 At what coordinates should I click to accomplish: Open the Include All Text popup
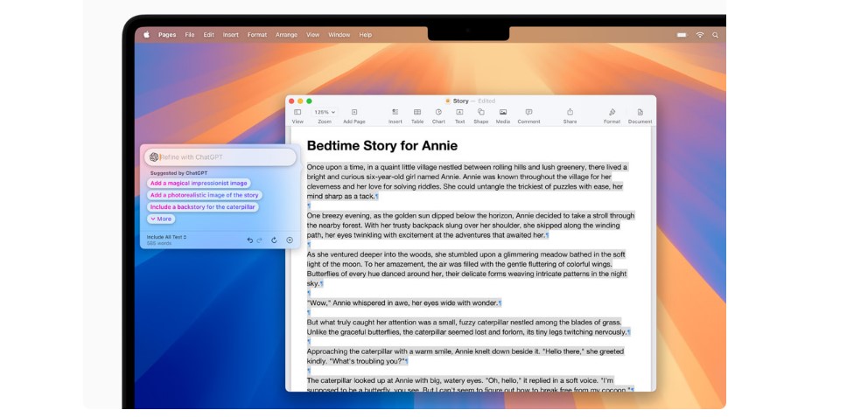[x=166, y=237]
